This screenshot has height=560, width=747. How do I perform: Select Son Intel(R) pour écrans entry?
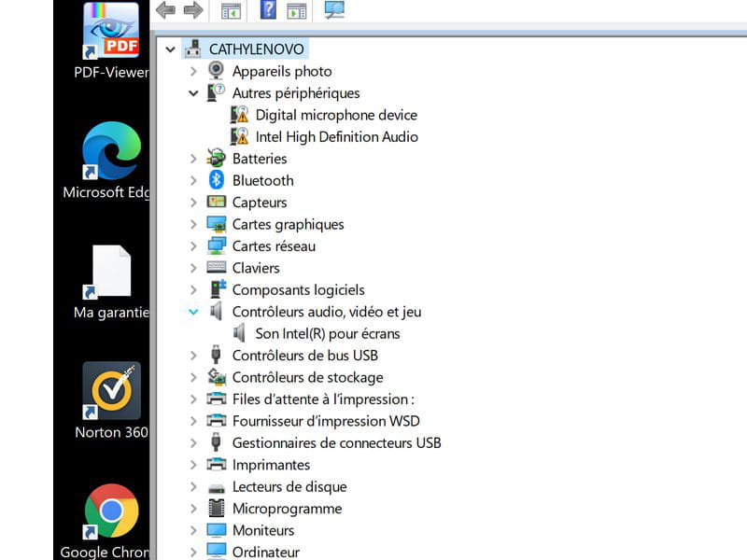[x=328, y=334]
